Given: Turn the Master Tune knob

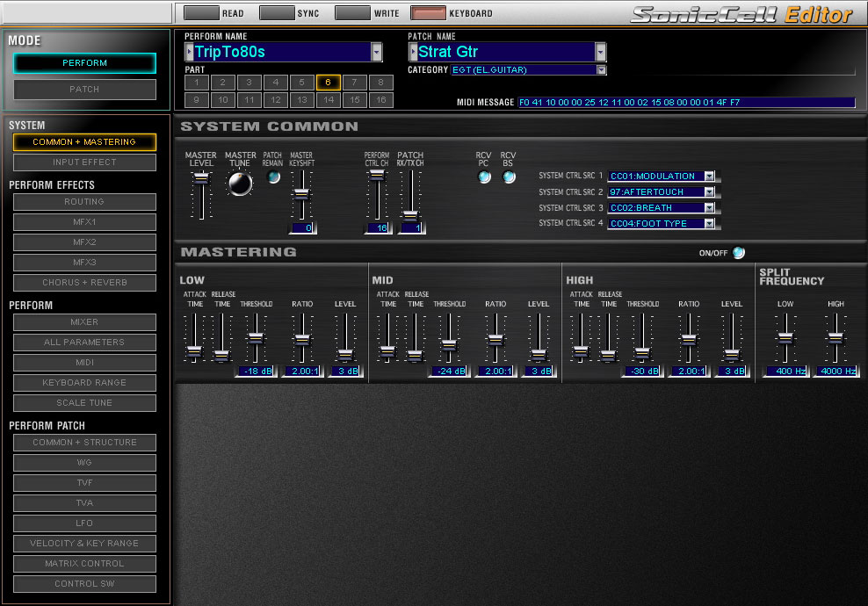Looking at the screenshot, I should click(240, 184).
